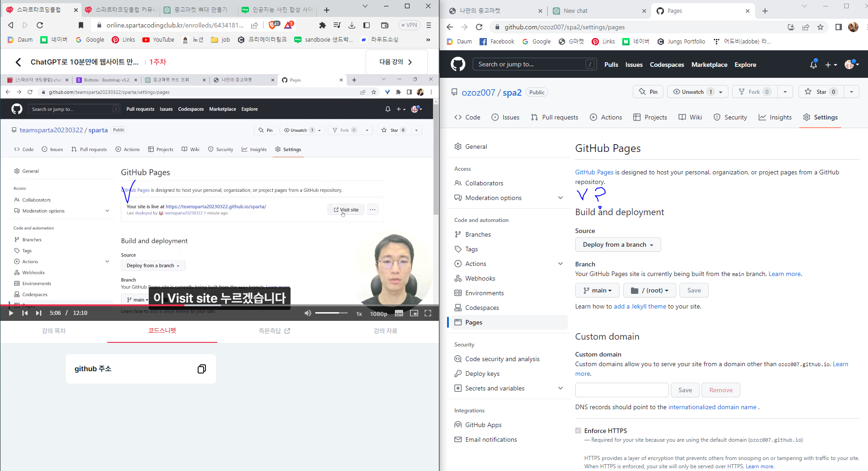Screen dimensions: 868x471
Task: Click Save next to custom domain field
Action: [685, 390]
